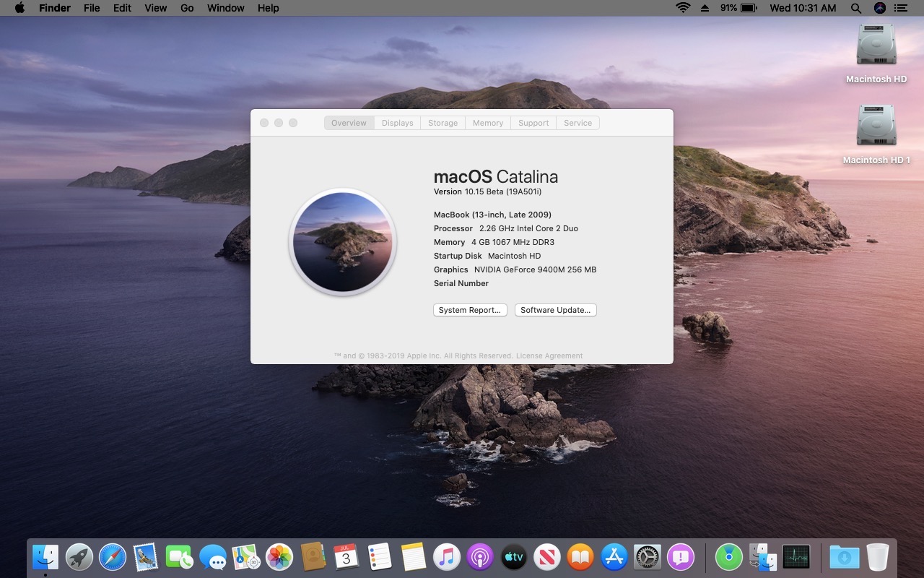The image size is (924, 578).
Task: Select Macintosh HD 1 desktop drive
Action: click(876, 135)
